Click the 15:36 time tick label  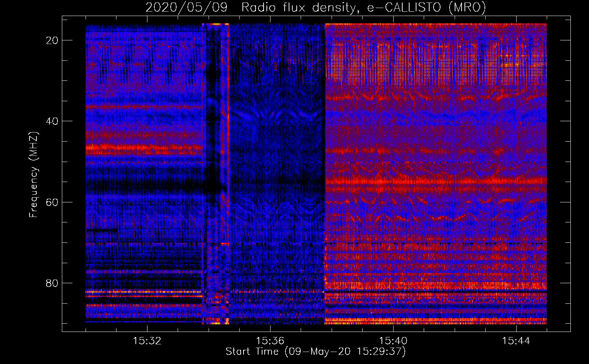pyautogui.click(x=270, y=341)
